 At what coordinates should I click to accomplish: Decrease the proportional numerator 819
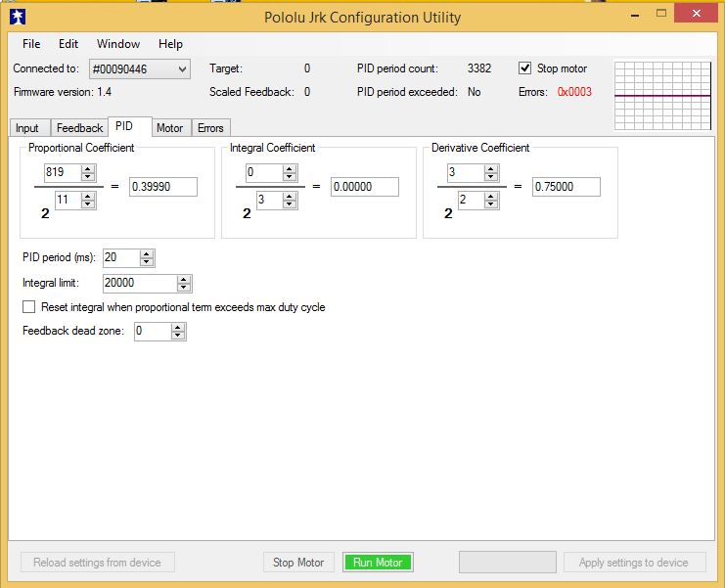pyautogui.click(x=88, y=176)
